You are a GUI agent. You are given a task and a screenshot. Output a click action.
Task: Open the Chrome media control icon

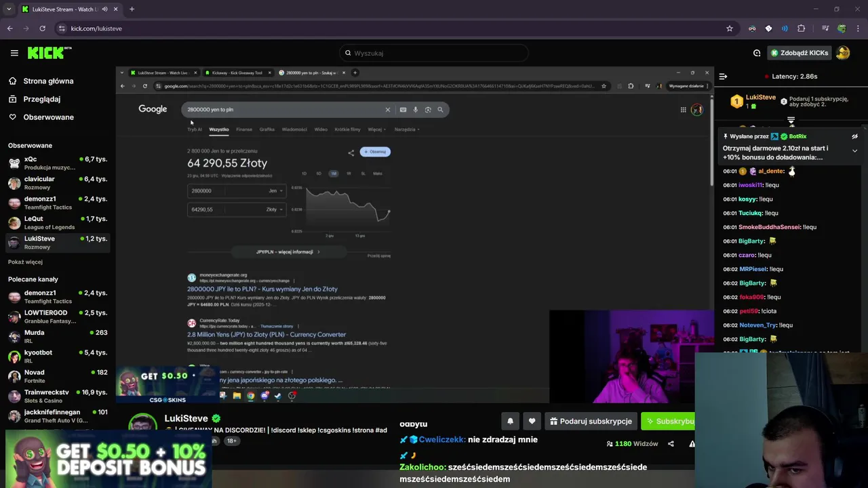tap(825, 28)
